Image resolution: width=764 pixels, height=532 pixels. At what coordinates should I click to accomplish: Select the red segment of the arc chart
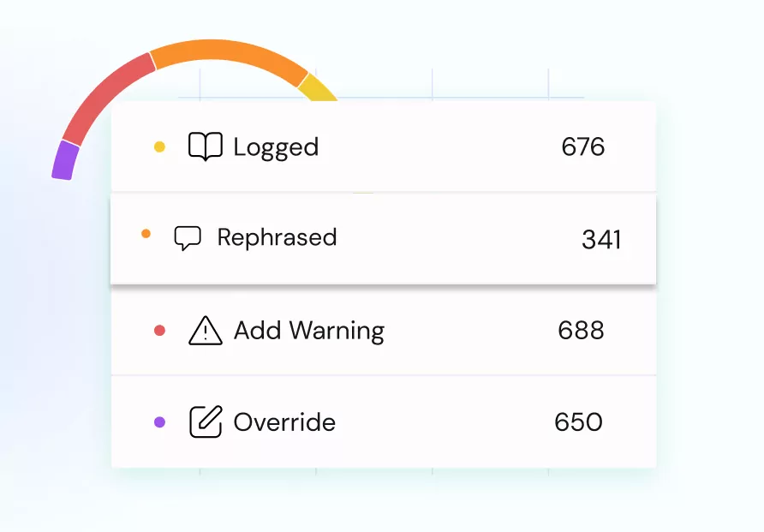[x=104, y=95]
